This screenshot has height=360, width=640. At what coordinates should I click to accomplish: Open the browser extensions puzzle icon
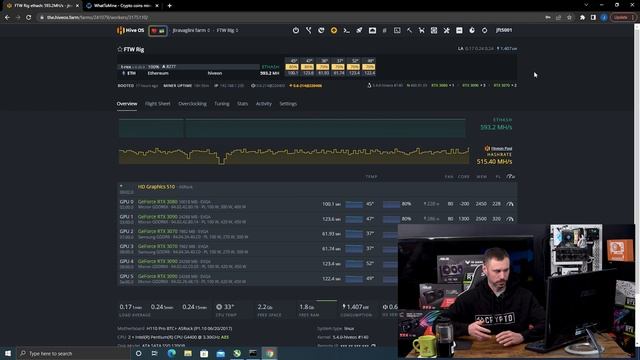582,18
